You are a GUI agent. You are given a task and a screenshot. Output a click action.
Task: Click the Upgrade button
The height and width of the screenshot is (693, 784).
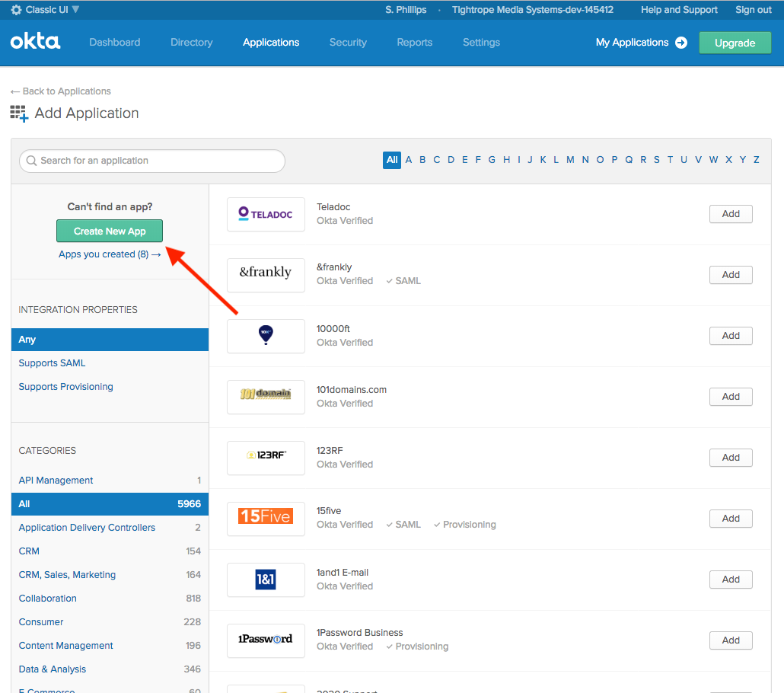click(x=735, y=43)
